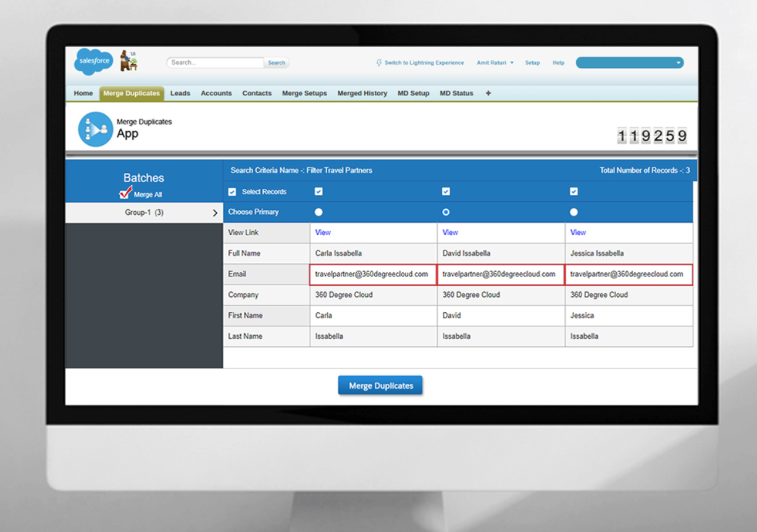Uncheck the Select Records master checkbox
757x532 pixels.
pos(232,192)
